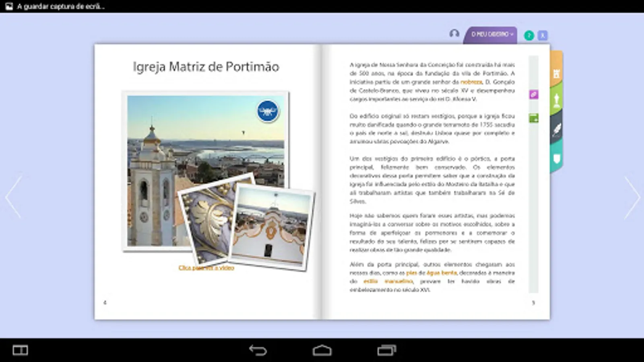644x362 pixels.
Task: Expand the 'O MEU CADERNO' dropdown tab
Action: pyautogui.click(x=491, y=35)
